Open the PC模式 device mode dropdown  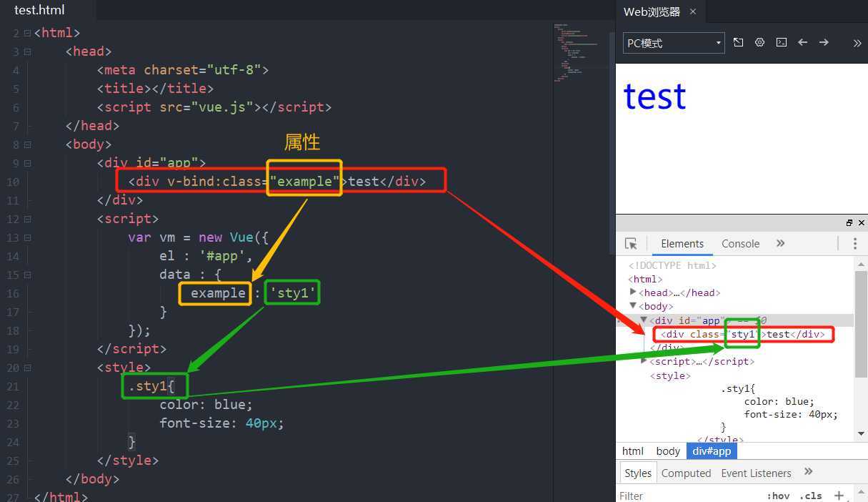(674, 43)
